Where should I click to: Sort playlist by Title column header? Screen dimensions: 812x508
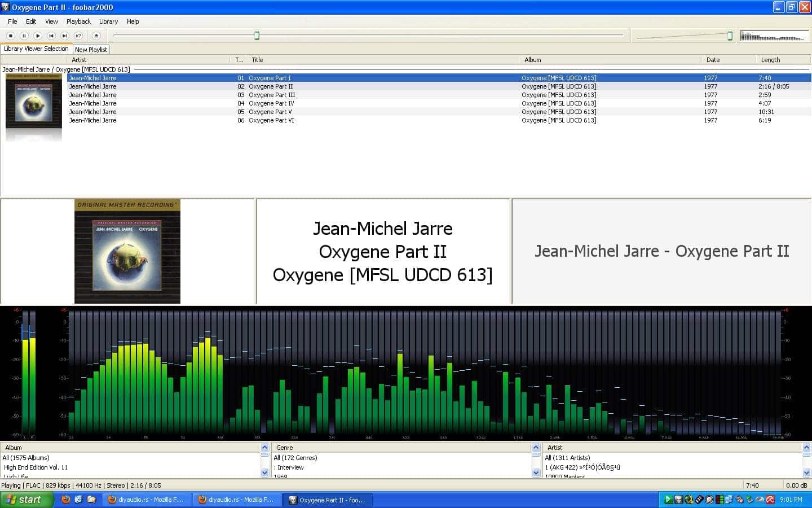coord(383,60)
